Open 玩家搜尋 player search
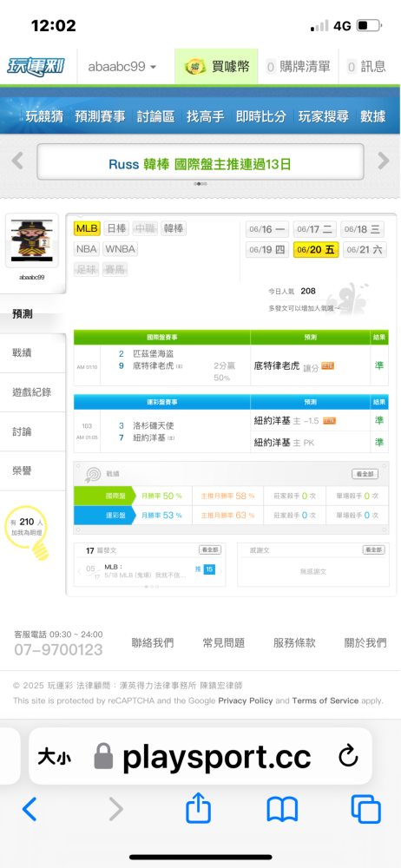 [x=324, y=116]
